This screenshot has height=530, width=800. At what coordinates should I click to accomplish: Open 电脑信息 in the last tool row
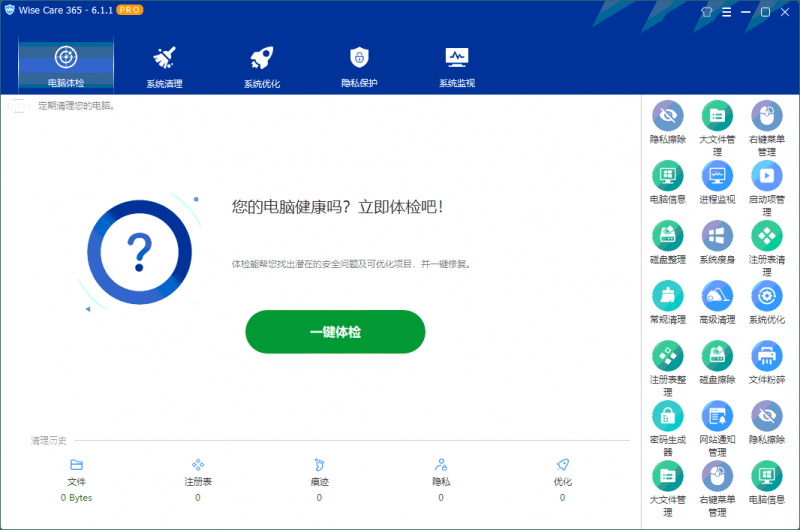pyautogui.click(x=766, y=483)
